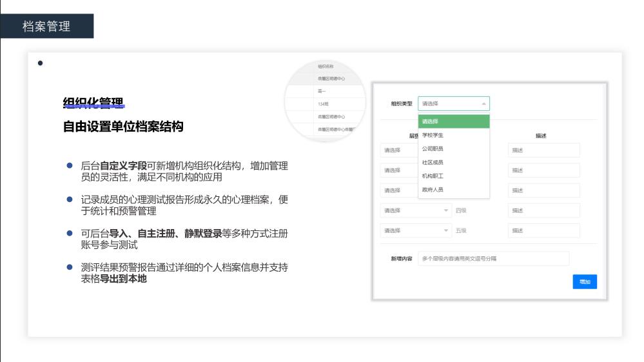The image size is (644, 362).
Task: Open the 四级 level dropdown
Action: point(416,210)
